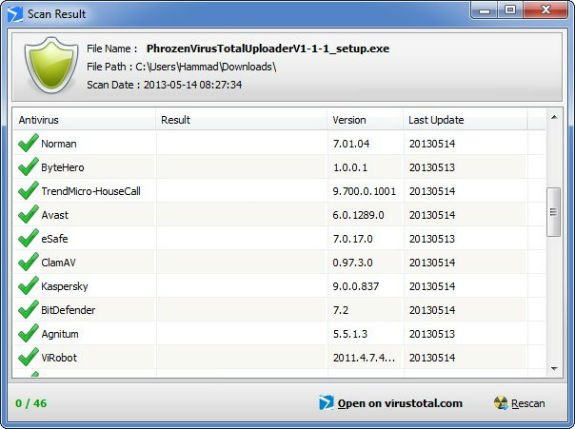Click the vertical scrollbar thumb
This screenshot has height=429, width=575.
[553, 212]
